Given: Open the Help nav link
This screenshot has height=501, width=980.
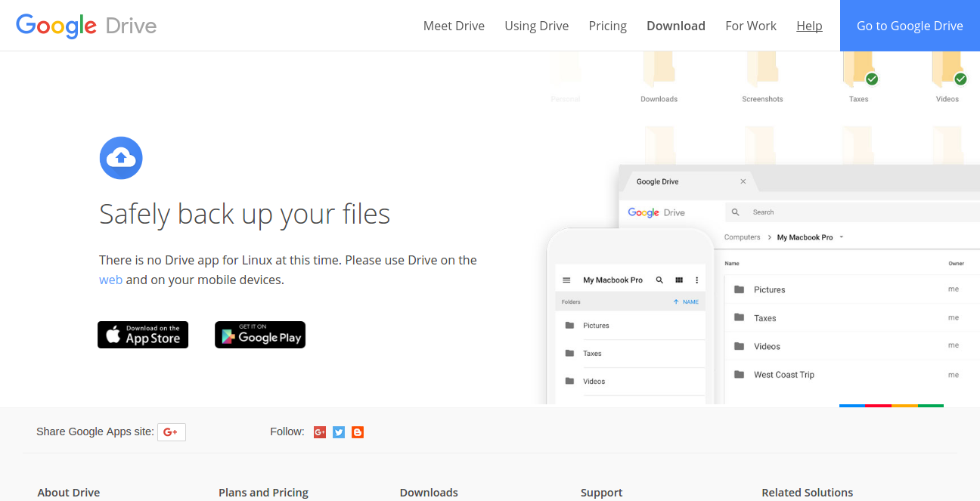Looking at the screenshot, I should (x=809, y=26).
